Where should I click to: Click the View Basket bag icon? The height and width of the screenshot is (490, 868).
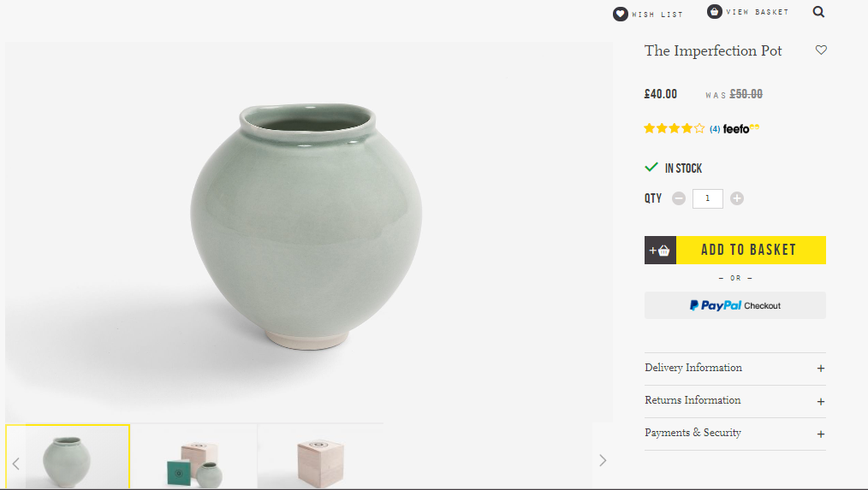pyautogui.click(x=714, y=12)
